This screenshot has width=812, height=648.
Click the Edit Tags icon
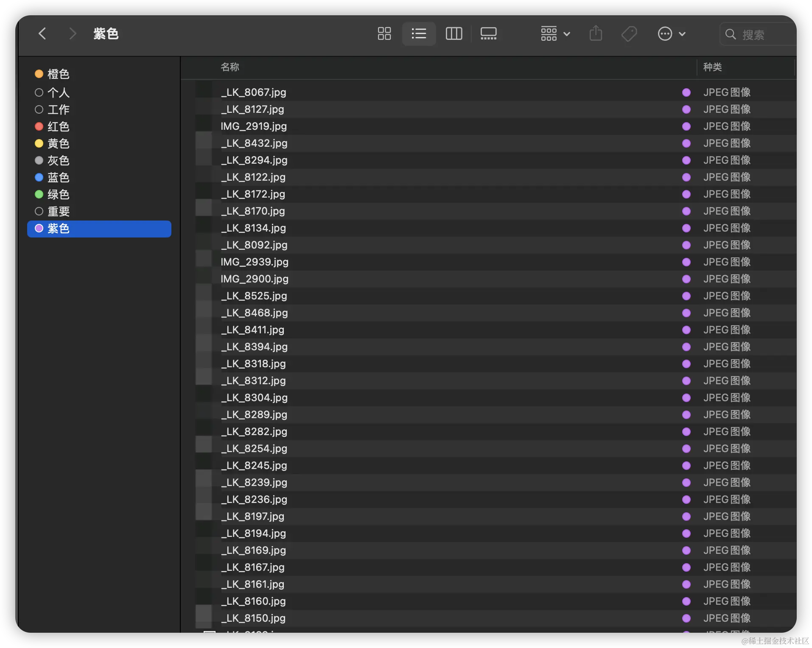point(629,34)
